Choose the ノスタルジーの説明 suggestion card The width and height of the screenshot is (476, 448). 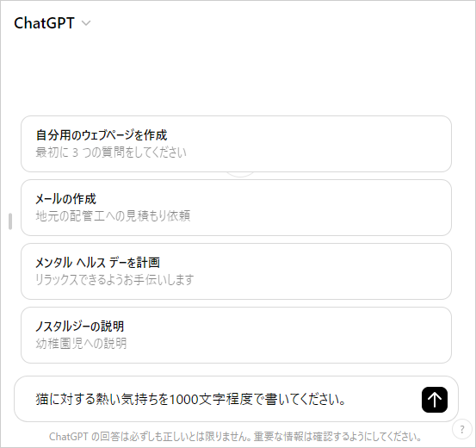236,335
